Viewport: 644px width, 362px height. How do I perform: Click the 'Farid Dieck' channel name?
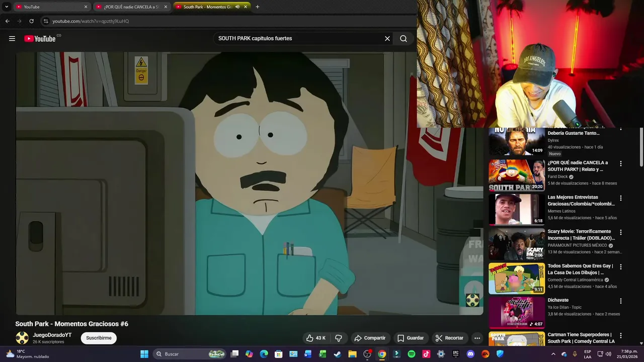point(557,177)
